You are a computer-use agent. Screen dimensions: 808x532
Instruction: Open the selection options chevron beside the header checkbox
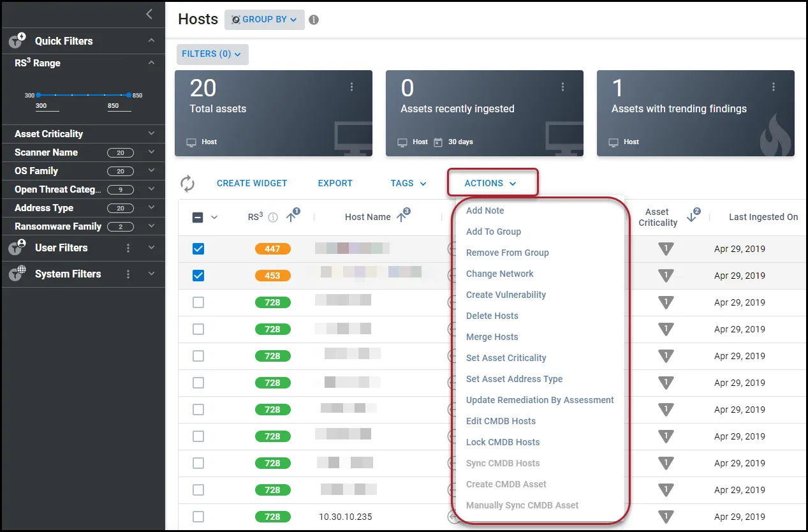coord(214,218)
